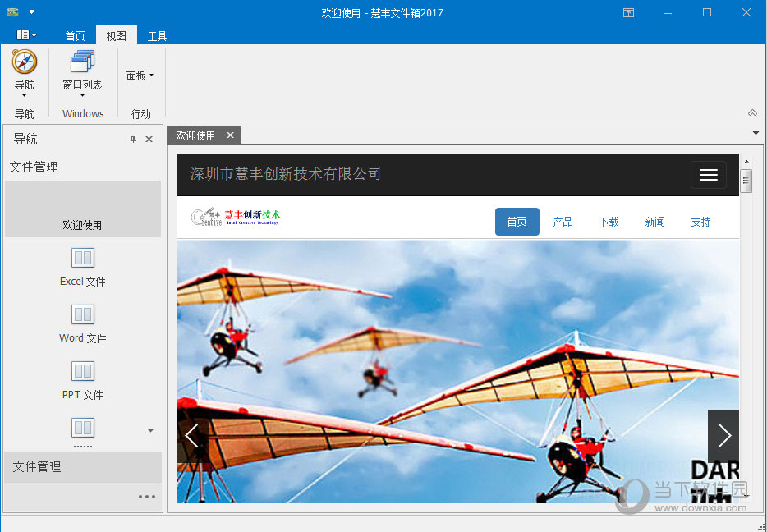This screenshot has width=767, height=532.
Task: Close the navigation panel
Action: 149,140
